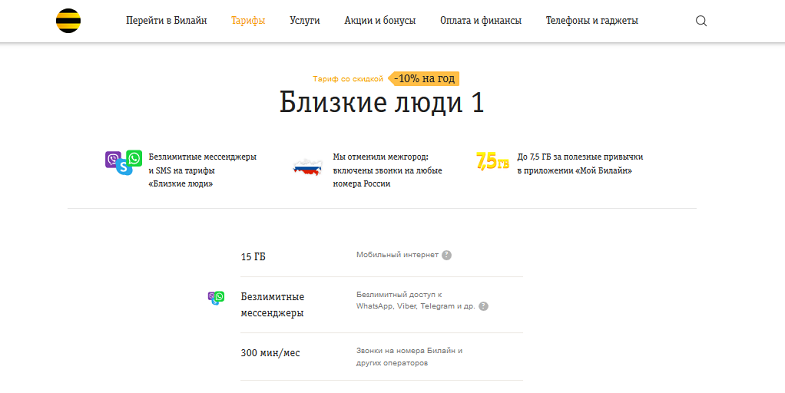Click the -10% на год discount badge
Screen dimensions: 785x393
pyautogui.click(x=424, y=79)
